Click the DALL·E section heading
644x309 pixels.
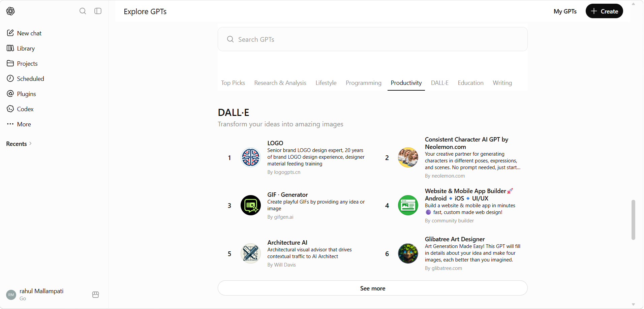(234, 113)
